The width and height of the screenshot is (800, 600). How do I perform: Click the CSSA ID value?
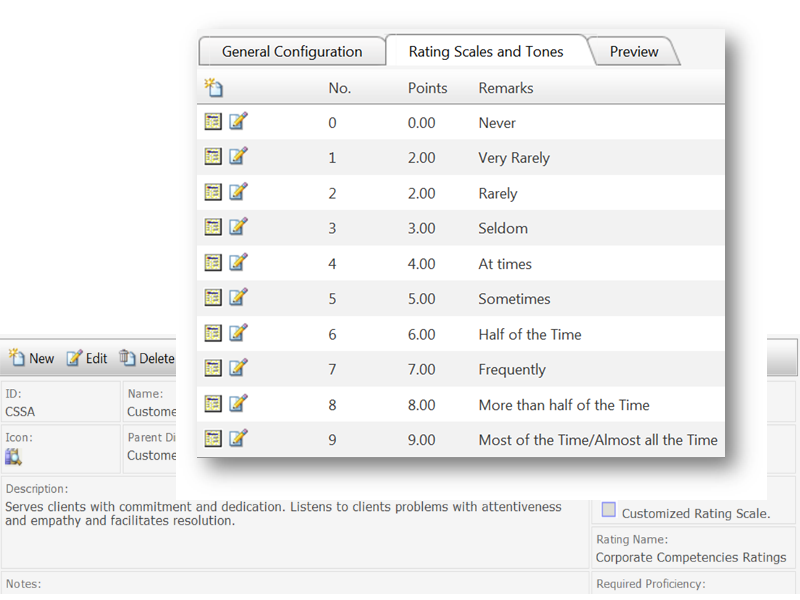20,412
